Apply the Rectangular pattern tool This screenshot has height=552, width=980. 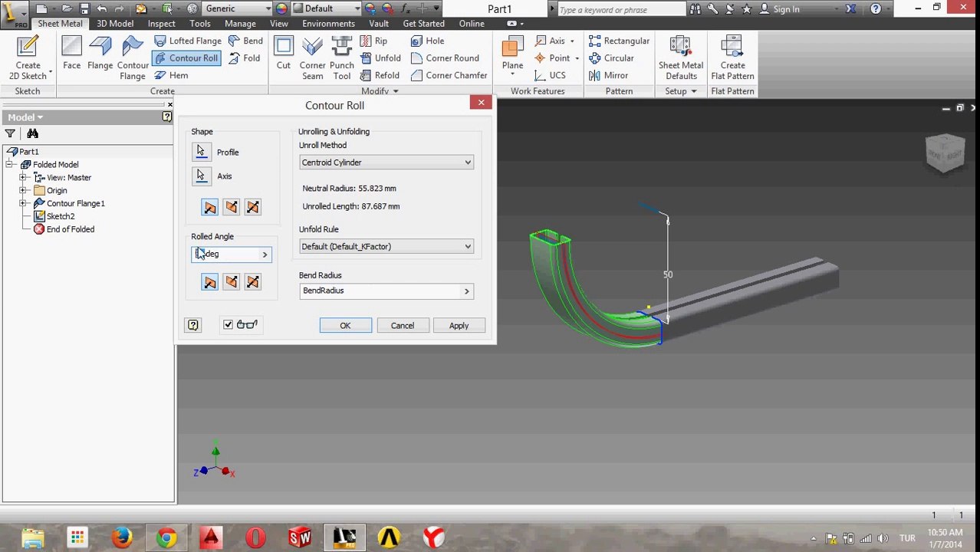[619, 41]
